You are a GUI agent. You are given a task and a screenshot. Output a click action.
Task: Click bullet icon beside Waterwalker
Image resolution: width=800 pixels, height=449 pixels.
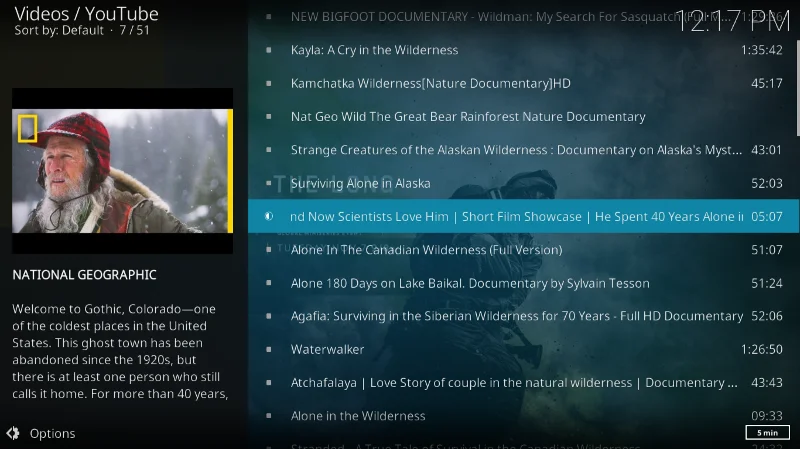269,349
